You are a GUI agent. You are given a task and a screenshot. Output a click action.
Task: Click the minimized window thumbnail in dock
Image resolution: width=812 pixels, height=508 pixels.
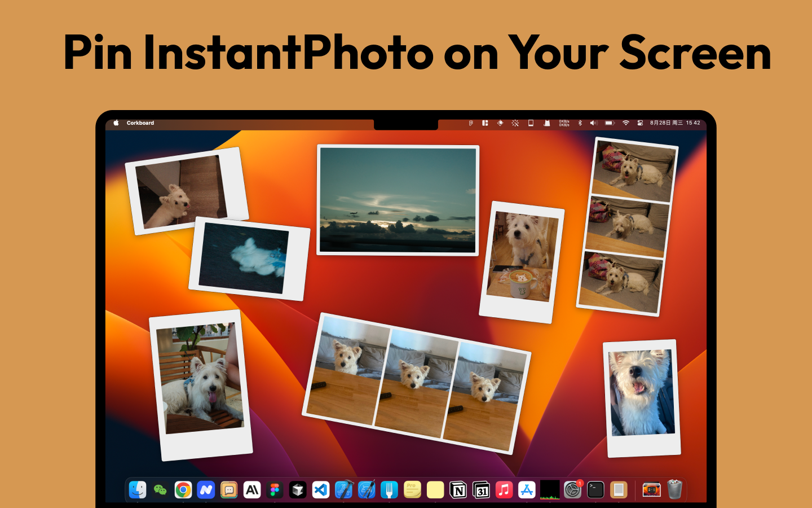[651, 489]
